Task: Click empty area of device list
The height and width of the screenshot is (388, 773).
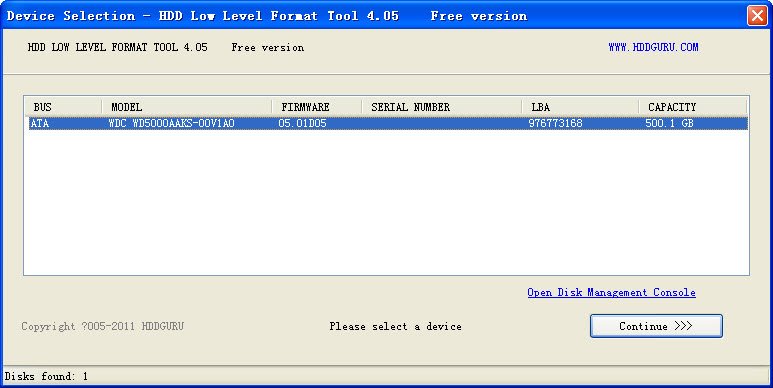Action: [x=386, y=202]
